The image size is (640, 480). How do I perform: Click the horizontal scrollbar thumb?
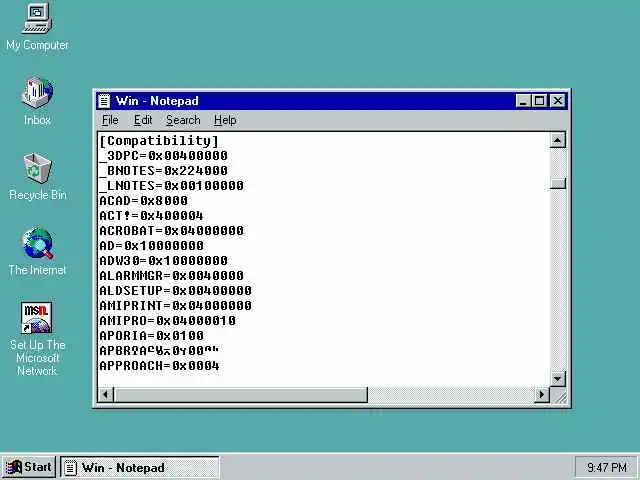click(x=241, y=395)
